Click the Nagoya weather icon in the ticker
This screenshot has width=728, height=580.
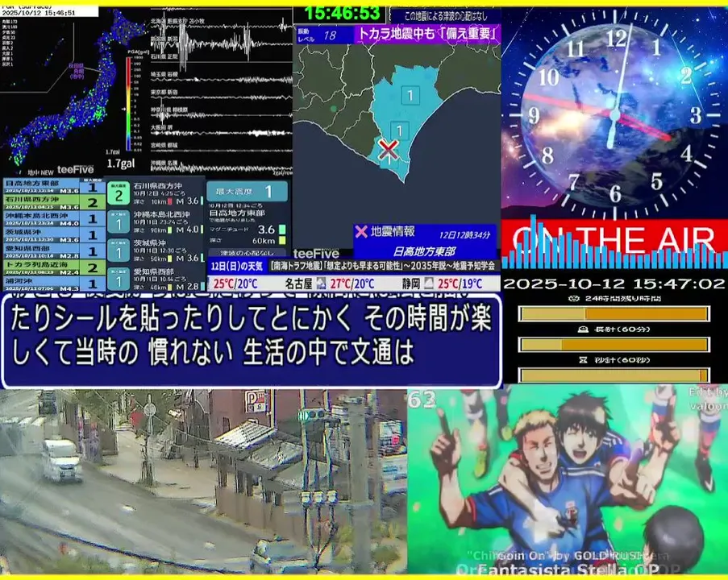click(x=321, y=283)
